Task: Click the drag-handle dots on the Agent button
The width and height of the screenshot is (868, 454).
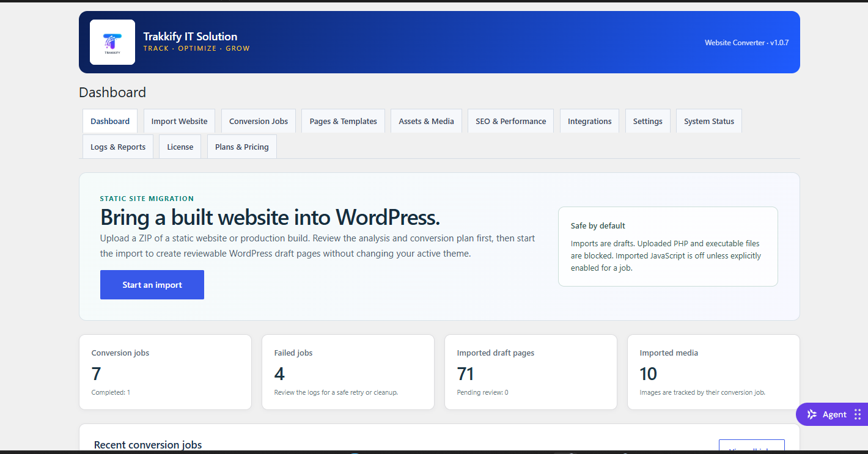Action: [x=857, y=414]
